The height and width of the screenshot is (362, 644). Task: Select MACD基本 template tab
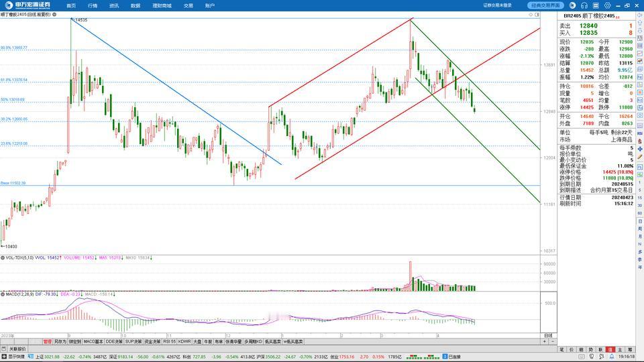tap(94, 341)
